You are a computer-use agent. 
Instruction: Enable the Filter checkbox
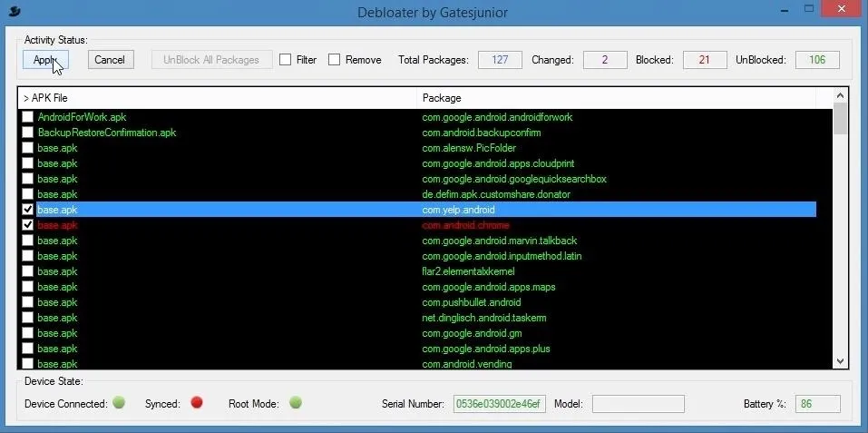click(x=285, y=60)
